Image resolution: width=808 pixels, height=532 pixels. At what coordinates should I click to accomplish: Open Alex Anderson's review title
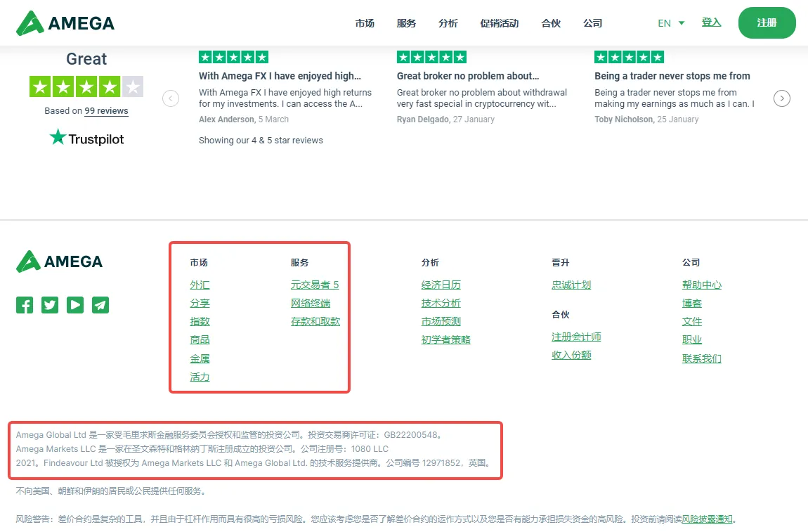point(280,76)
